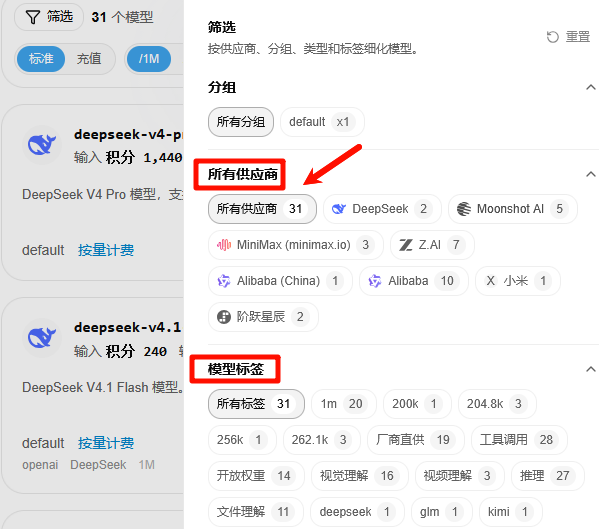Filter by MiniMax (minimax.io) vendor
Screen dimensions: 600x529
click(x=296, y=245)
